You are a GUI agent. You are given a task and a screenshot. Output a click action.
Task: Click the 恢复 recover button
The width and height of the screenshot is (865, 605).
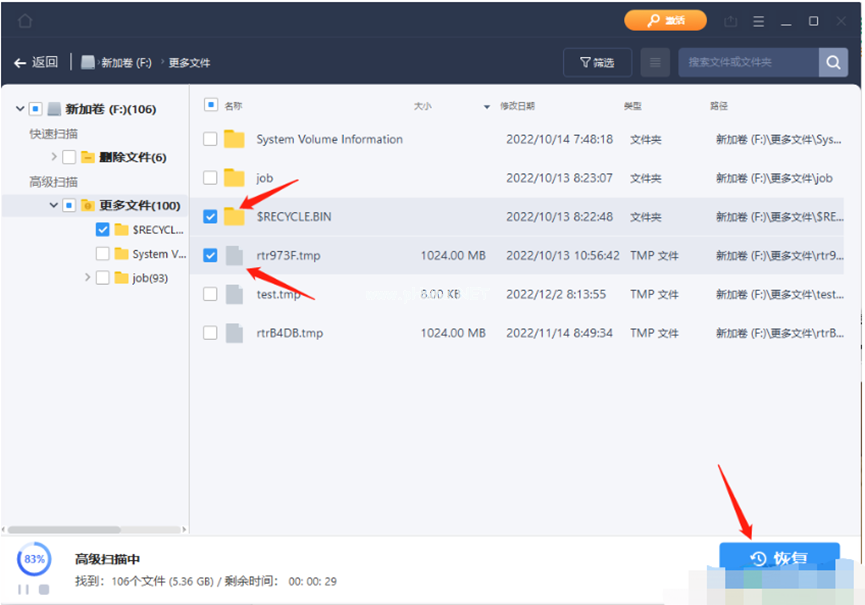(x=779, y=559)
